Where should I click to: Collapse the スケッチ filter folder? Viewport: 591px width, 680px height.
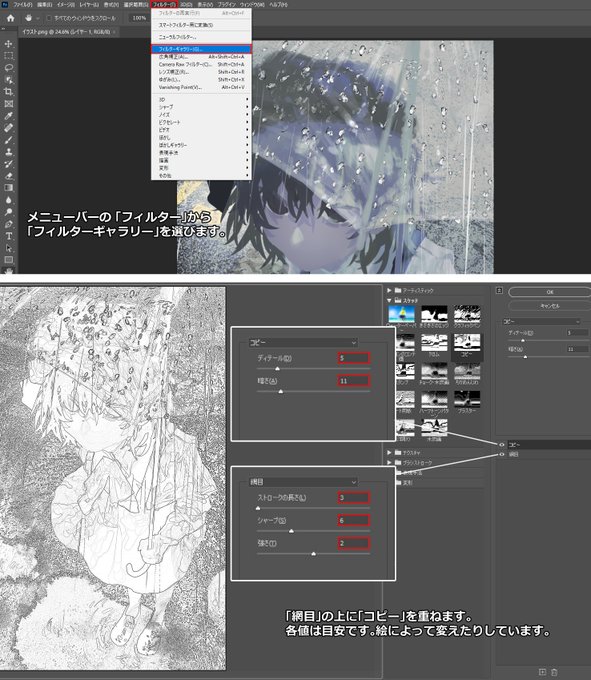[x=389, y=300]
